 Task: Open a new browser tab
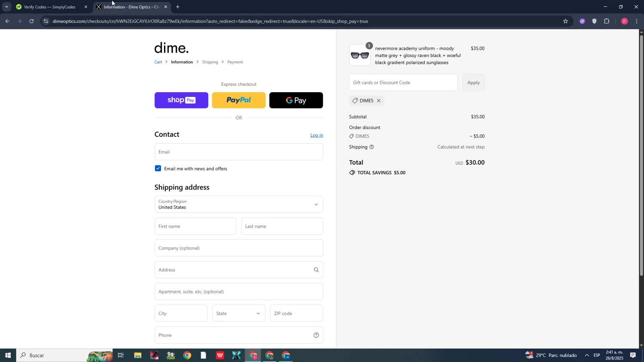coord(178,7)
